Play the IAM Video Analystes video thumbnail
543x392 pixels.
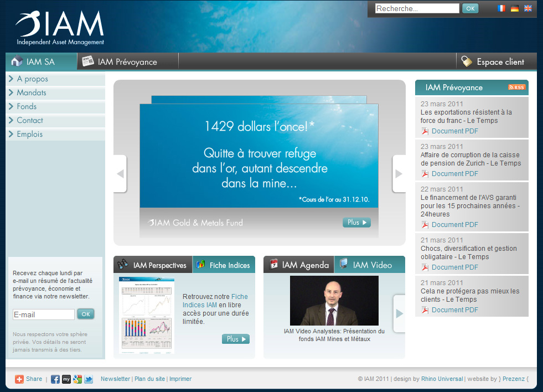(x=334, y=301)
